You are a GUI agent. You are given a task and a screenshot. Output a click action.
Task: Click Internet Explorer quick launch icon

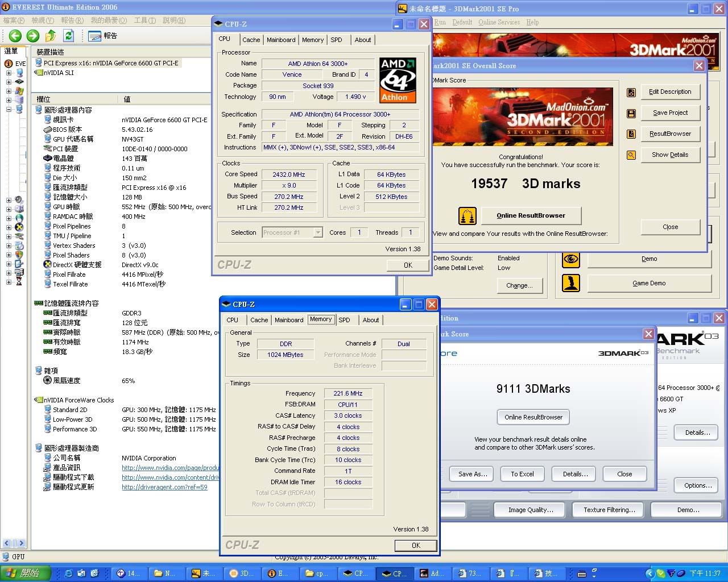click(69, 573)
